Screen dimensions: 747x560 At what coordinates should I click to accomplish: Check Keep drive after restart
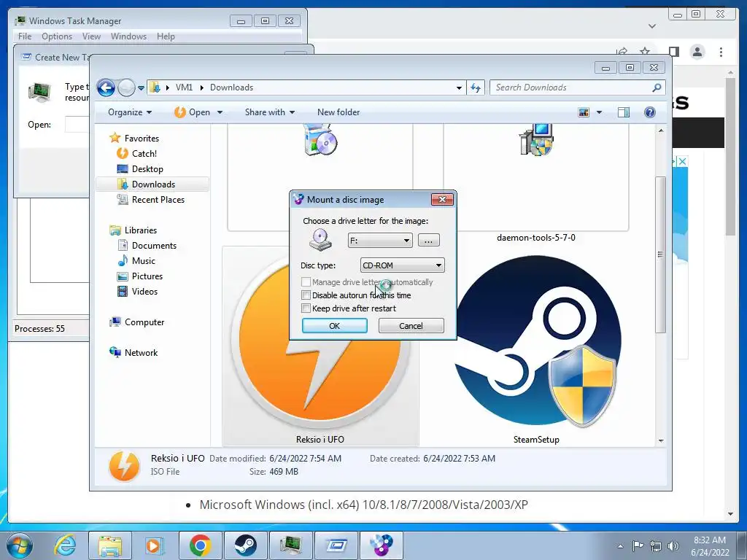click(x=306, y=308)
